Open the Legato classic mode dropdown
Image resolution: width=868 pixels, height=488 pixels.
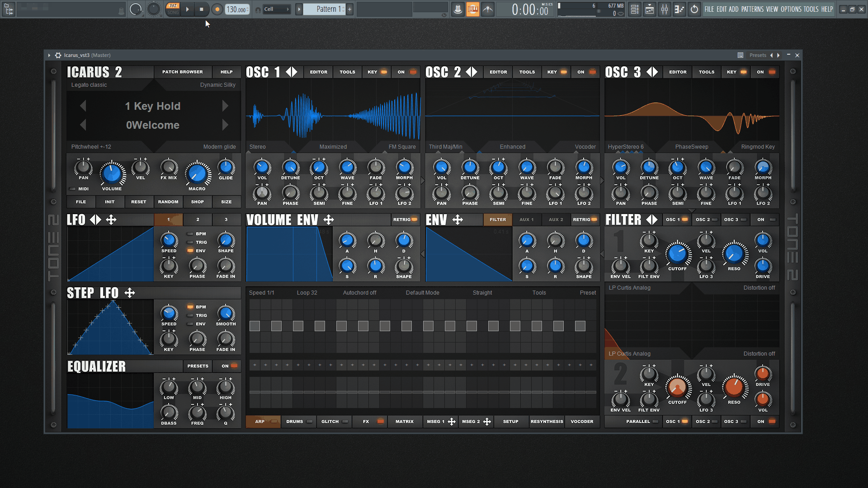[x=89, y=85]
